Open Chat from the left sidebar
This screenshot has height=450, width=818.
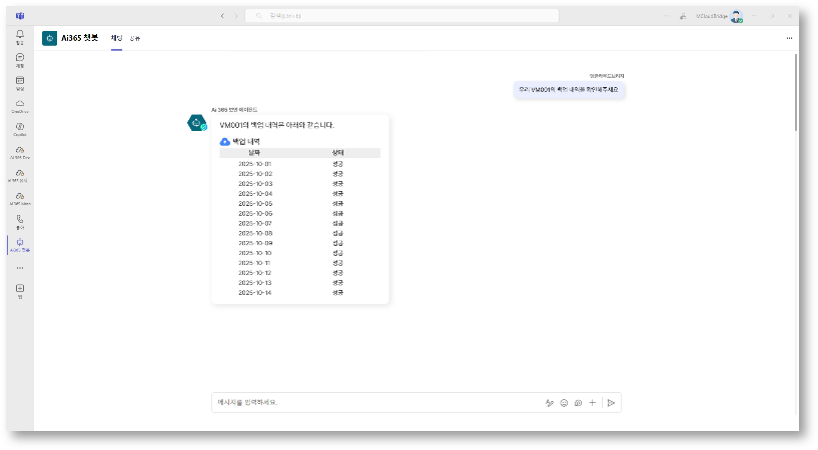[x=19, y=59]
